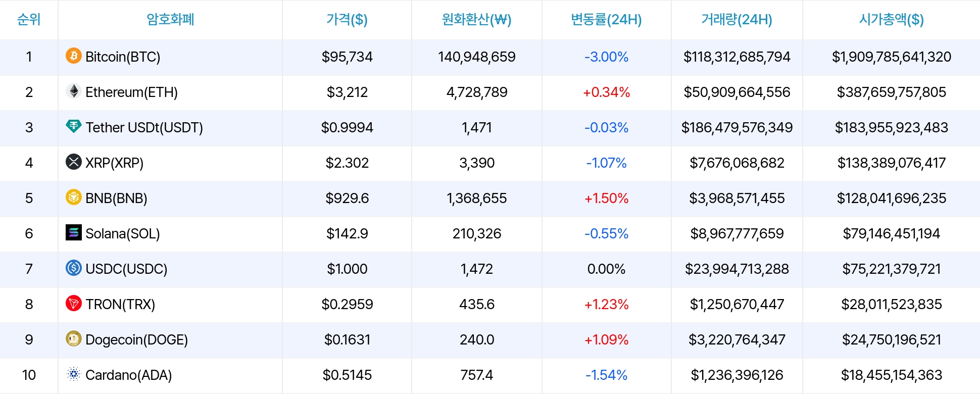Click the USDC blue dollar icon
Screen dimensions: 980x394
tap(74, 268)
